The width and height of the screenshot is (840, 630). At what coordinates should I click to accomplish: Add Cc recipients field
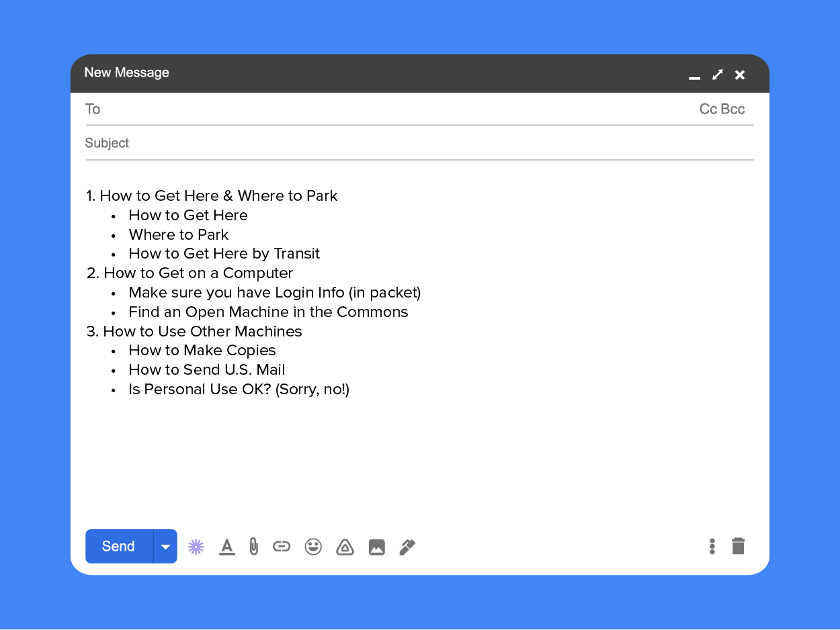click(x=708, y=109)
